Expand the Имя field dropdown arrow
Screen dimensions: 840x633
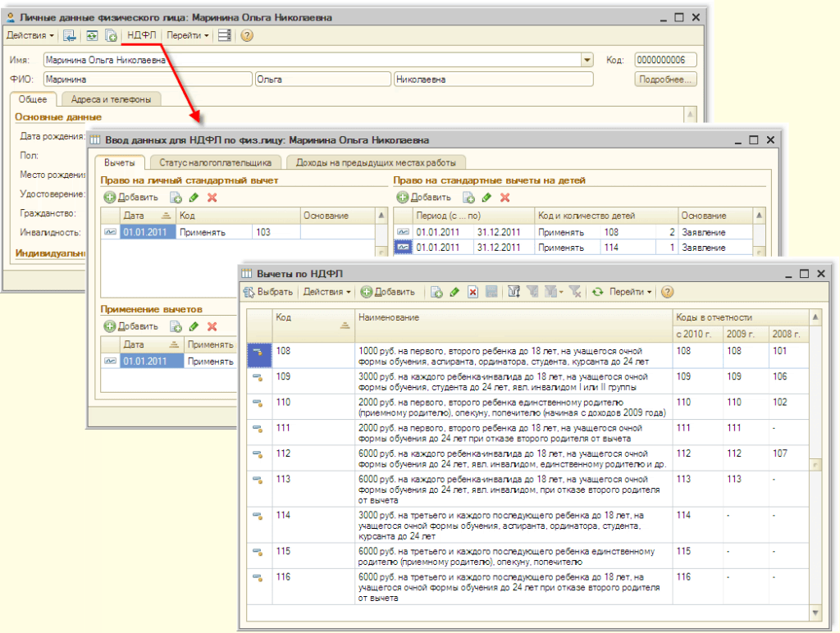point(587,60)
